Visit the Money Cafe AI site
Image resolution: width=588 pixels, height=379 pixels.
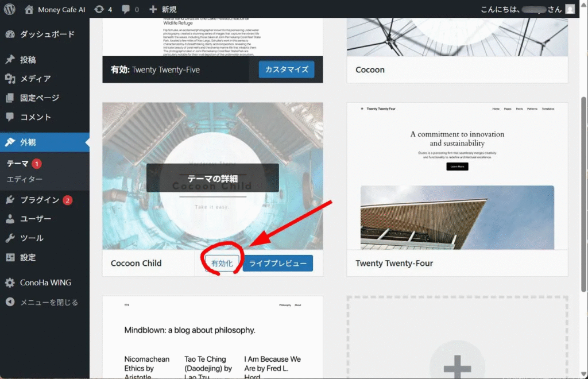point(55,9)
